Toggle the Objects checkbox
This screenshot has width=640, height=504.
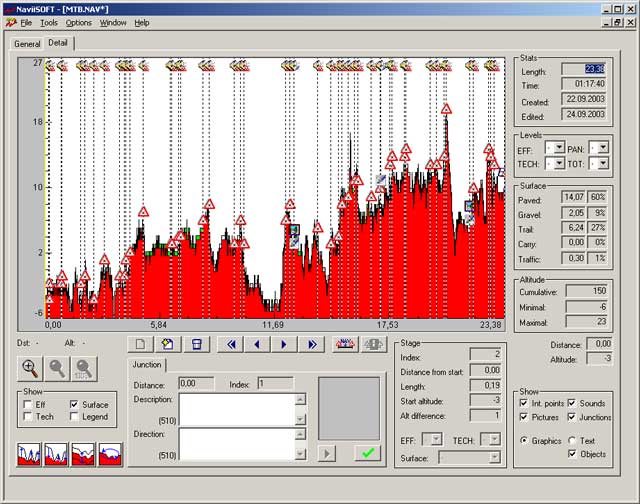pyautogui.click(x=572, y=453)
